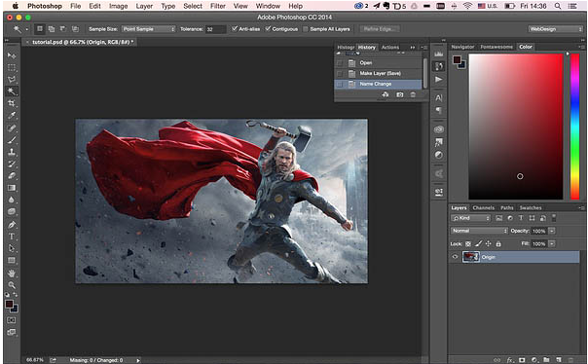Screen dimensions: 588x364
Task: Open the Select menu
Action: click(x=193, y=6)
